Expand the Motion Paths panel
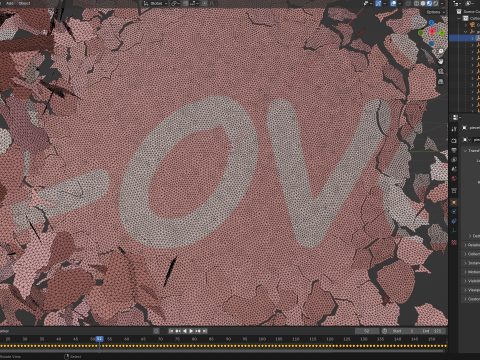The width and height of the screenshot is (480, 360). (465, 272)
